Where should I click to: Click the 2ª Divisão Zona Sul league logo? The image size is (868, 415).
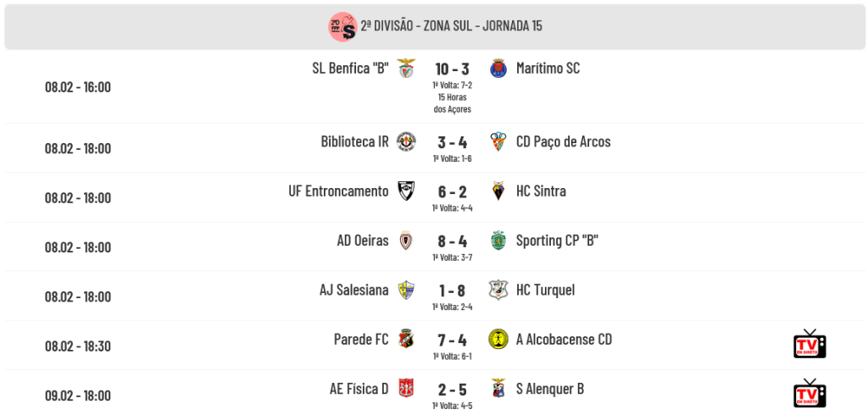point(342,26)
